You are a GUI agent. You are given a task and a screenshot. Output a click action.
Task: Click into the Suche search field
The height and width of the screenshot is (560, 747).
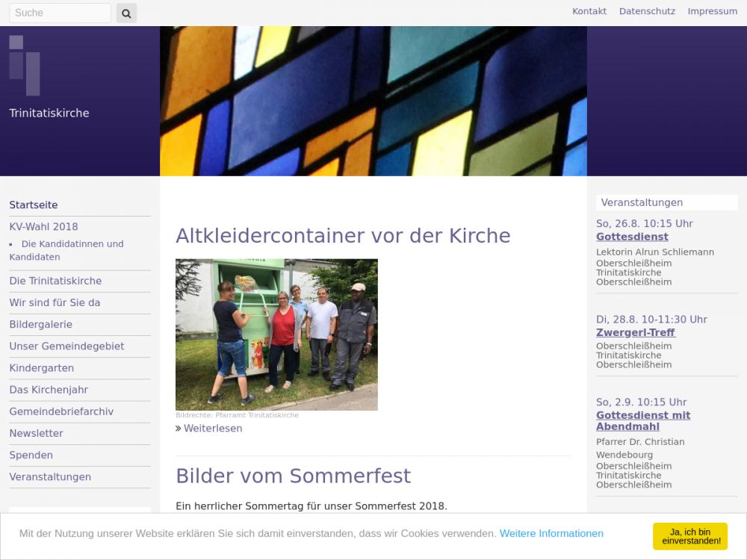(60, 13)
